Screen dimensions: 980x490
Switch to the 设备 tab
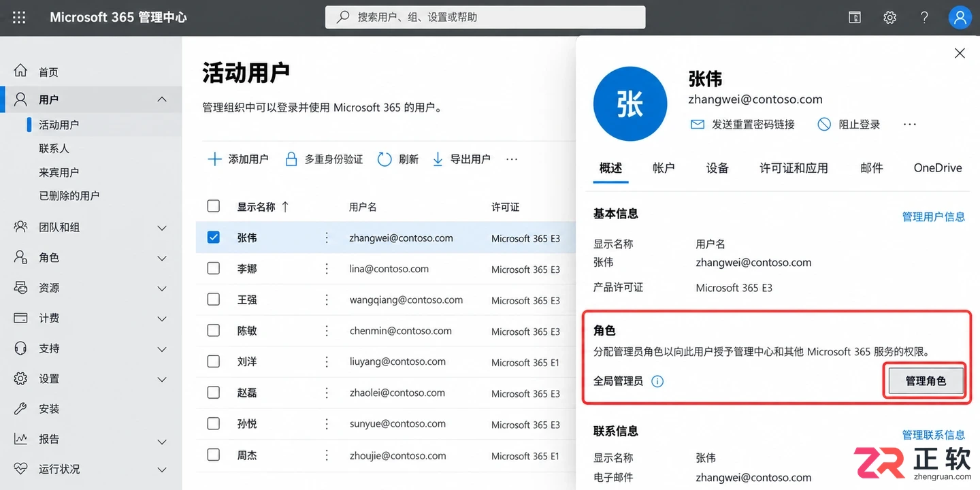717,168
